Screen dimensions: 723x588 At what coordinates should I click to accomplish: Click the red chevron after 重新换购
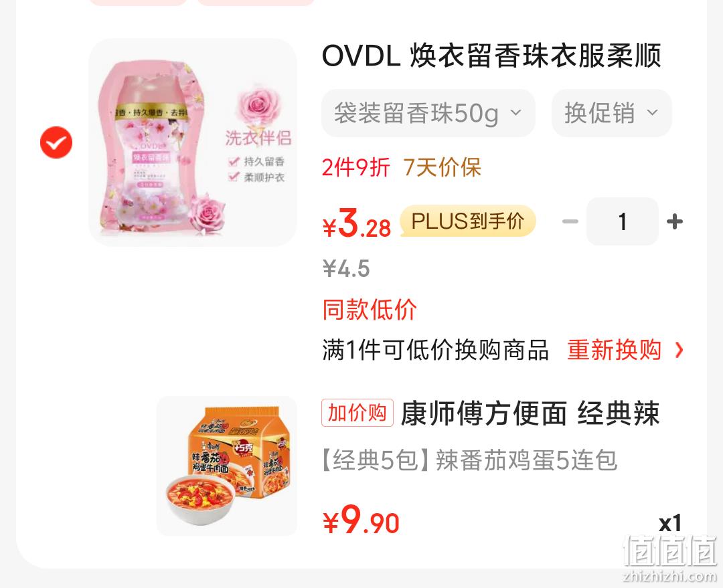click(x=679, y=351)
